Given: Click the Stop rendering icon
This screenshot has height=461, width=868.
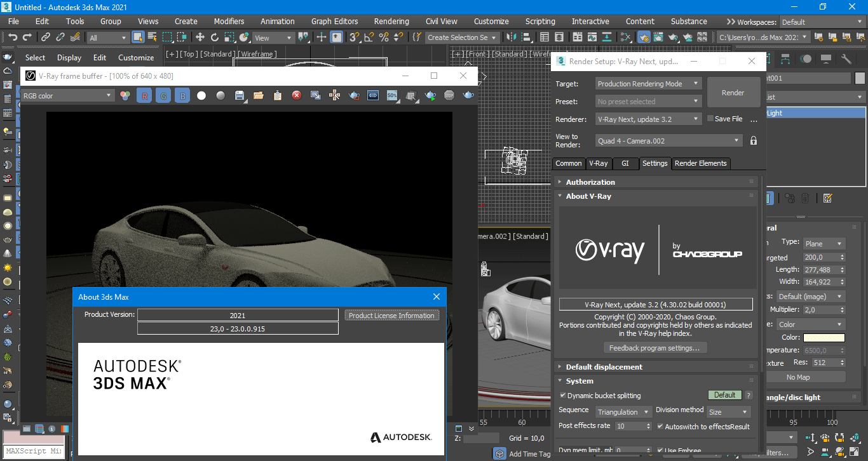Looking at the screenshot, I should click(x=449, y=96).
